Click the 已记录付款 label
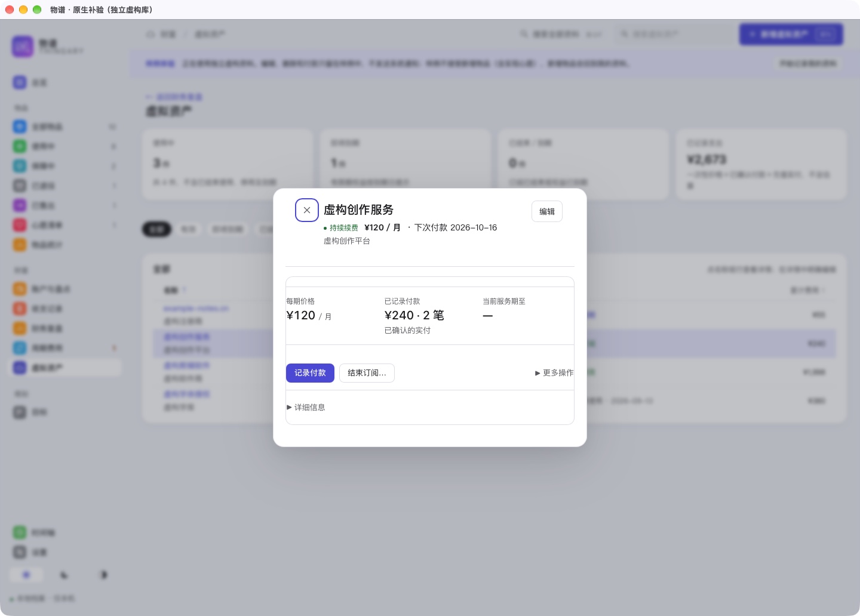The image size is (860, 616). coord(403,301)
